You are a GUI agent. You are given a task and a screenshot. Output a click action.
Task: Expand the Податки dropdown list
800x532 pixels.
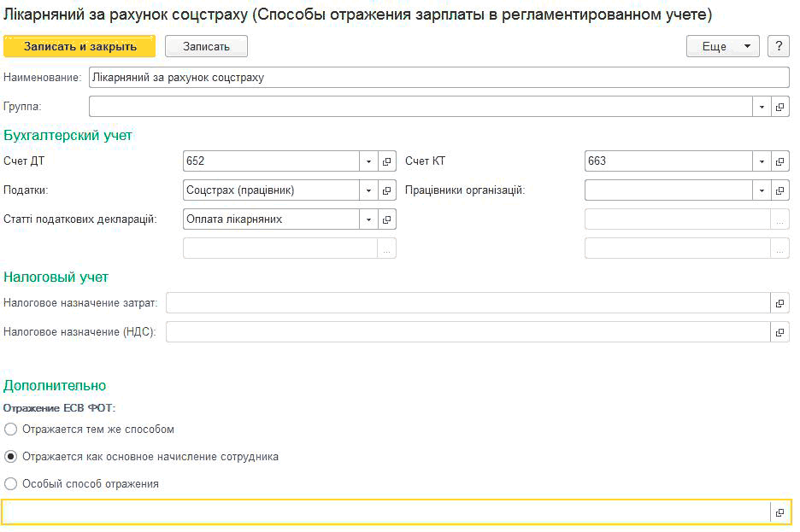click(x=368, y=190)
